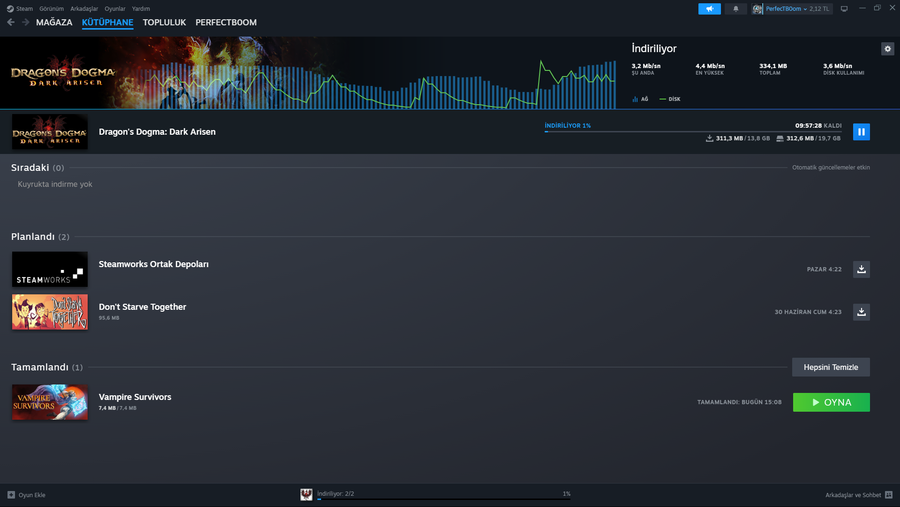Open the Yardım menu

141,9
